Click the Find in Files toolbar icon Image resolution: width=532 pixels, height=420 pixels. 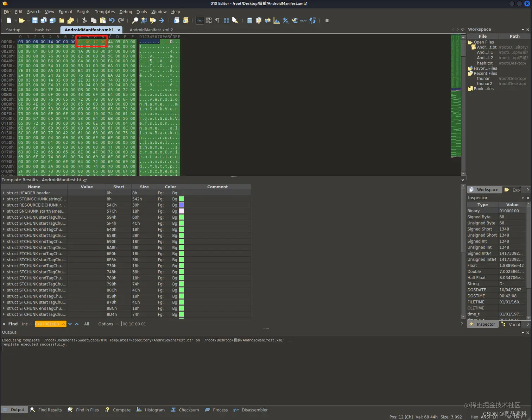(153, 20)
